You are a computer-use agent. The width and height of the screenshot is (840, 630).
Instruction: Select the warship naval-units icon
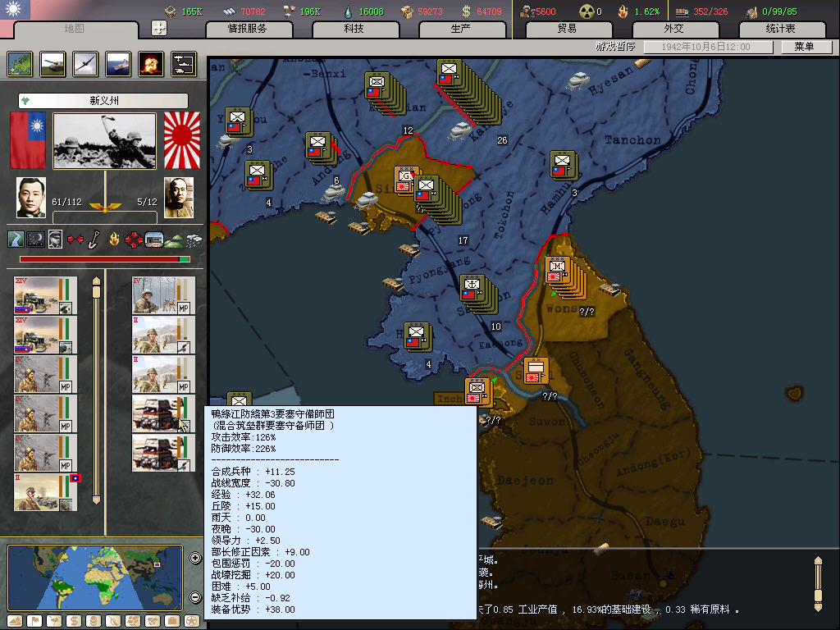[118, 64]
